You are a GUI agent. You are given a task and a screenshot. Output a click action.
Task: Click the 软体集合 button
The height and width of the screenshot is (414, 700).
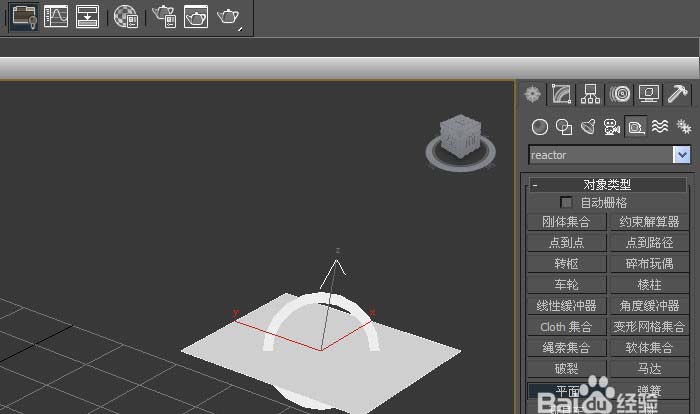click(x=650, y=348)
